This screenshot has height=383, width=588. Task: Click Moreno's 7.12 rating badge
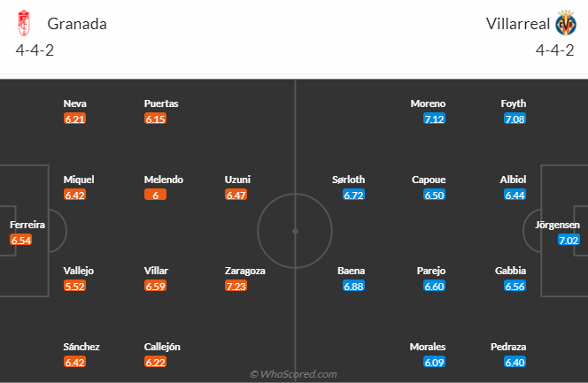click(434, 119)
